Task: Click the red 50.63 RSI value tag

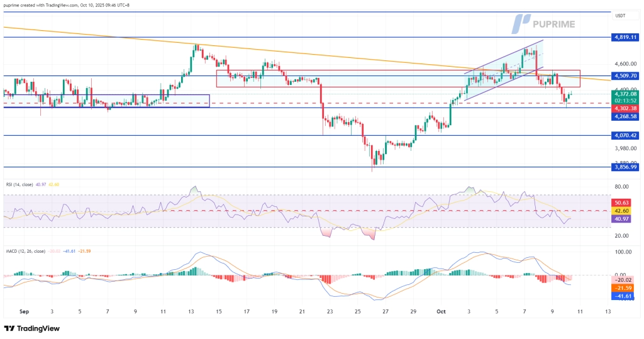Action: pyautogui.click(x=621, y=203)
